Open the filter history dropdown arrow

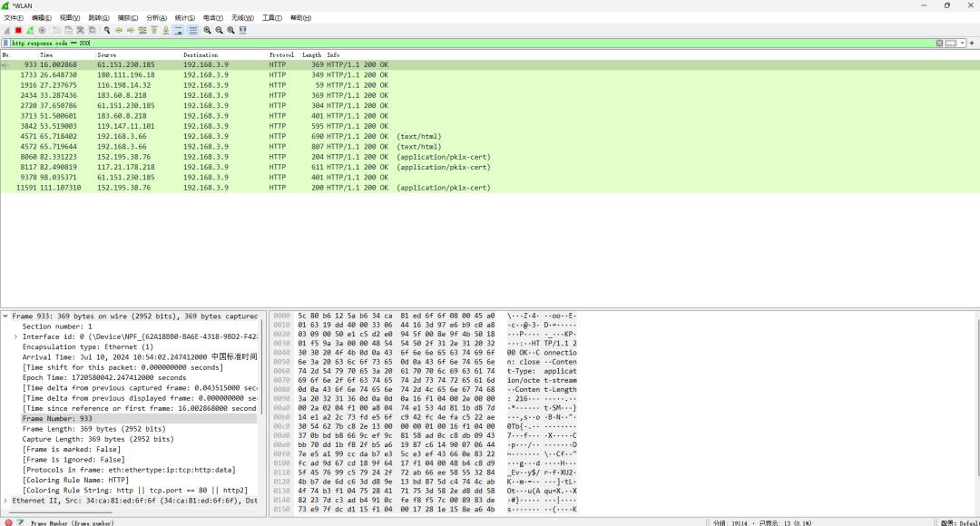click(x=961, y=43)
